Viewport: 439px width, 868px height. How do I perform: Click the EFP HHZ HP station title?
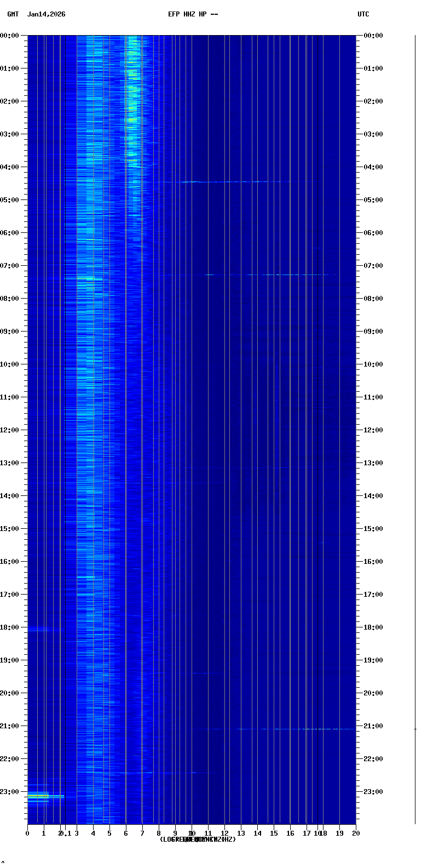tap(193, 14)
